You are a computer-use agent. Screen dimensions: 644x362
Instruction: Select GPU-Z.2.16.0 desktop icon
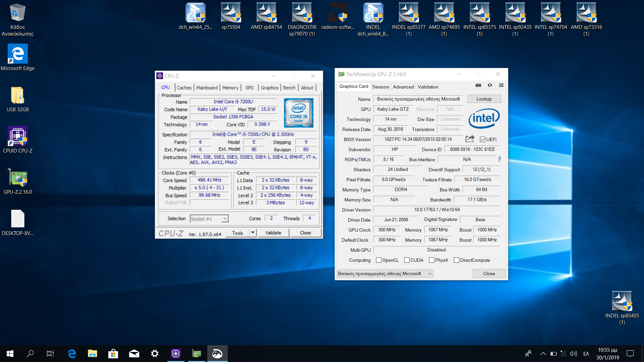click(17, 182)
